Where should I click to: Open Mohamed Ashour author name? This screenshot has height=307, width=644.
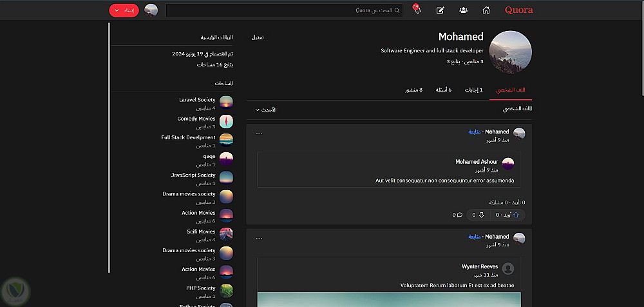477,162
